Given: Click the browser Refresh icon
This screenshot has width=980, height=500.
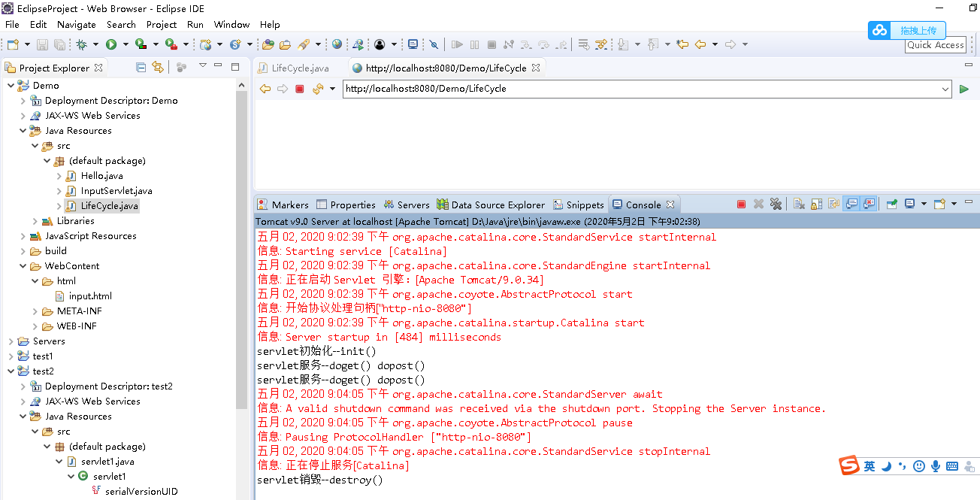Looking at the screenshot, I should point(318,89).
